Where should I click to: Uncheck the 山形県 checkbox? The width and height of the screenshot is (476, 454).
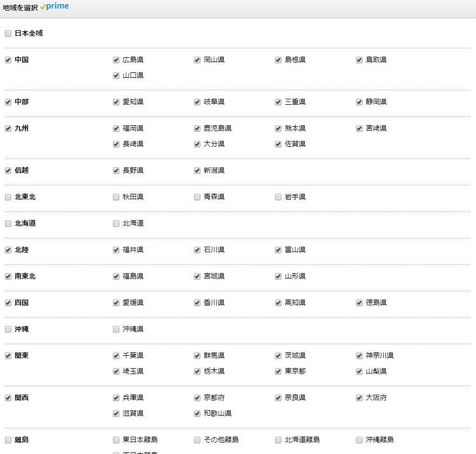click(x=278, y=276)
